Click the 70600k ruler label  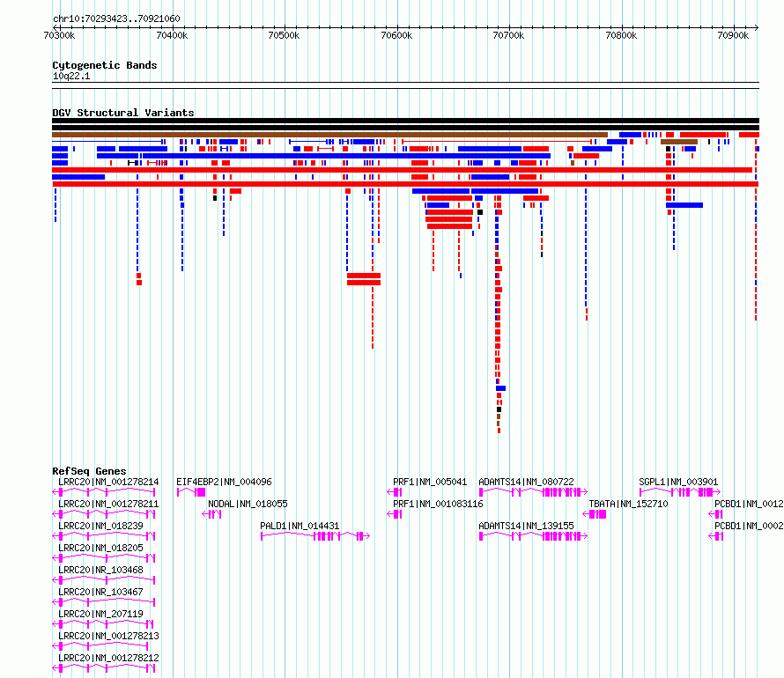pyautogui.click(x=396, y=35)
